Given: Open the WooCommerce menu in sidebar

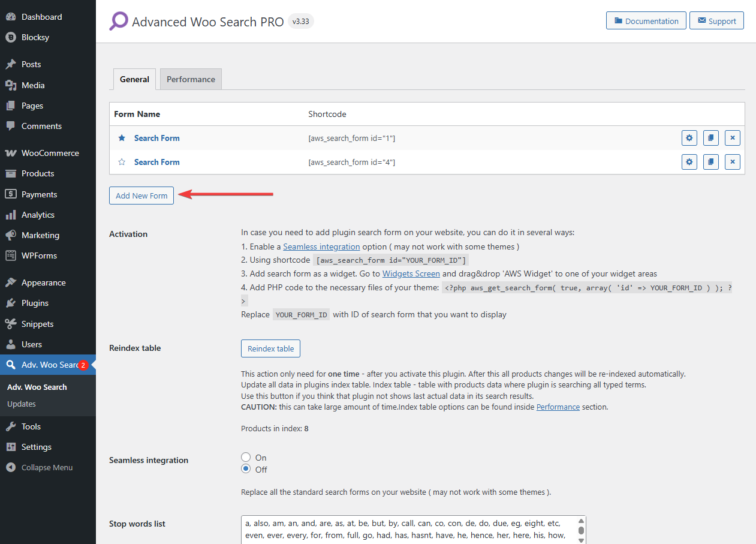Looking at the screenshot, I should (50, 153).
